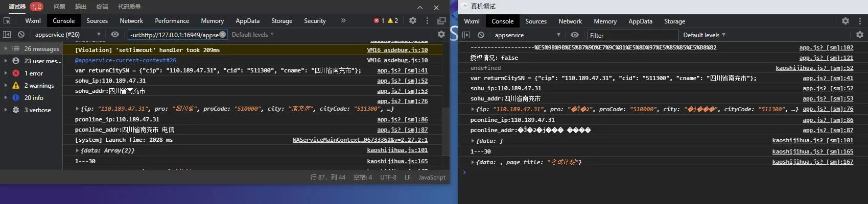
Task: Open the Security tab
Action: tap(315, 21)
